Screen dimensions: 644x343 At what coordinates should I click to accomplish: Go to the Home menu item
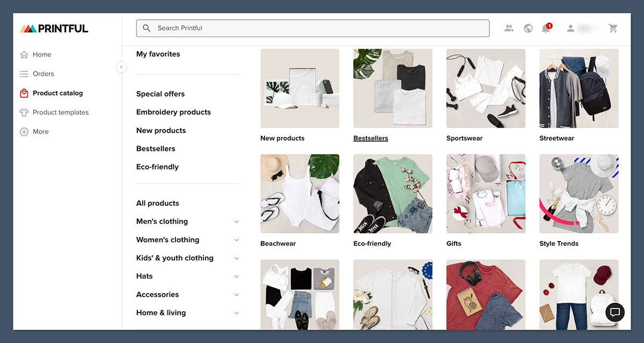pos(41,54)
